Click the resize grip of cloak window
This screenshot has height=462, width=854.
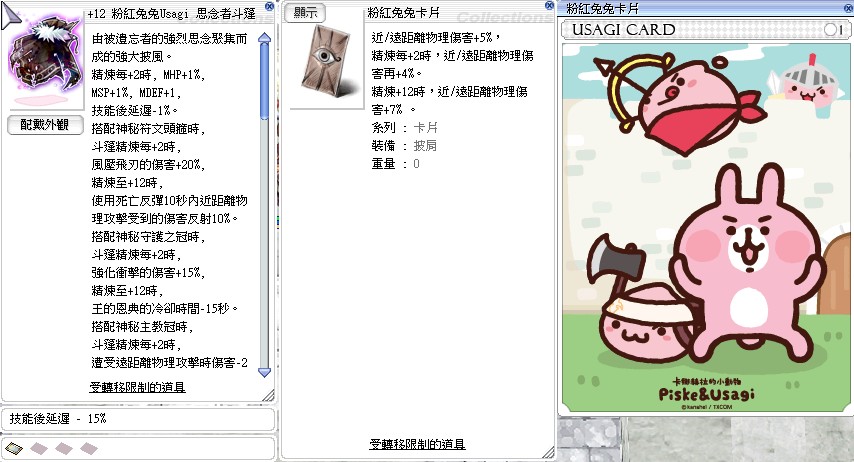click(269, 396)
